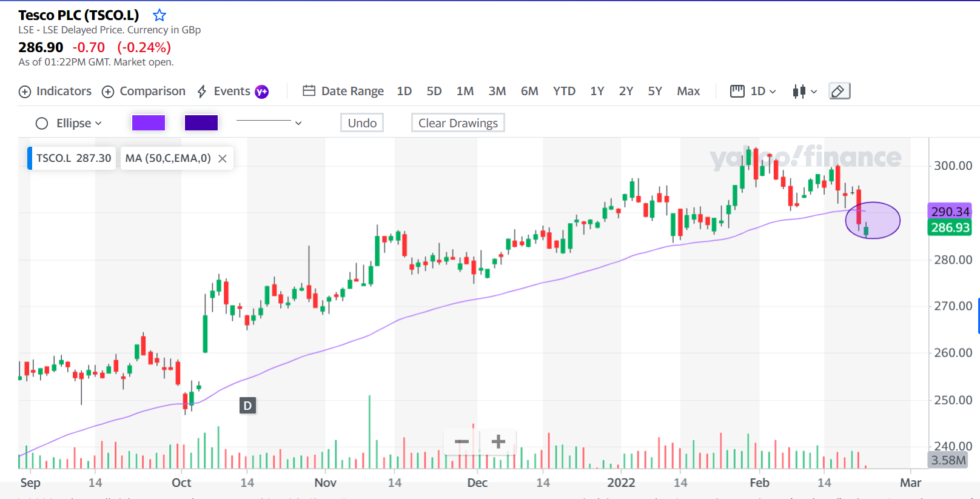Click the MA (50,C,EMA,0) indicator label
The image size is (980, 499).
click(168, 158)
